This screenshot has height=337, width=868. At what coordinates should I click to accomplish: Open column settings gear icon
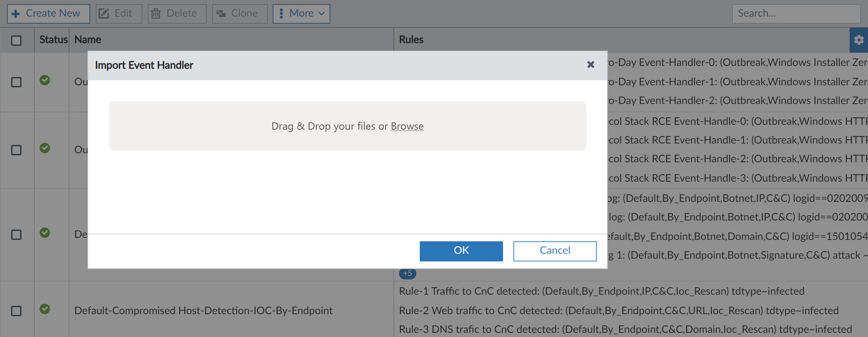coord(859,40)
